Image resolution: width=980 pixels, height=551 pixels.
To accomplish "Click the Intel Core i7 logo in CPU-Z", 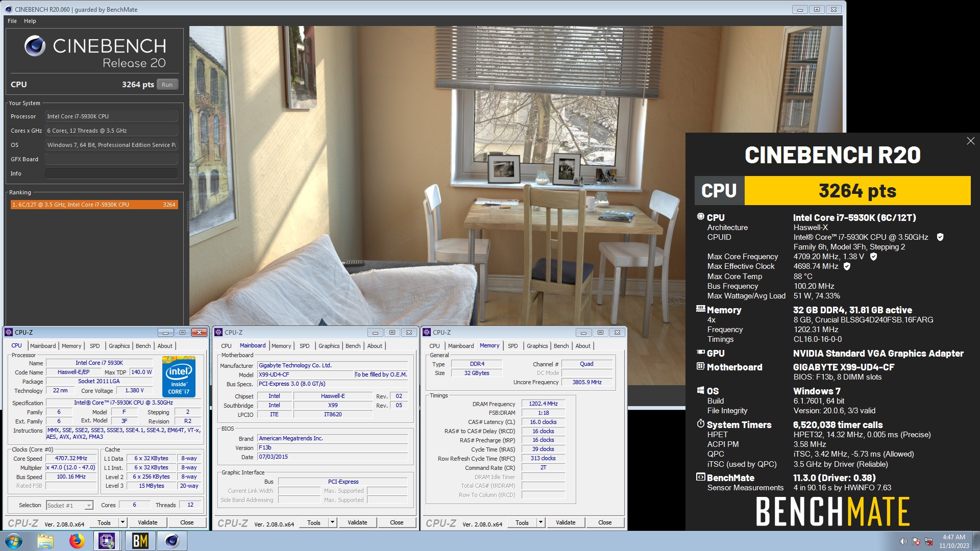I will (x=179, y=377).
